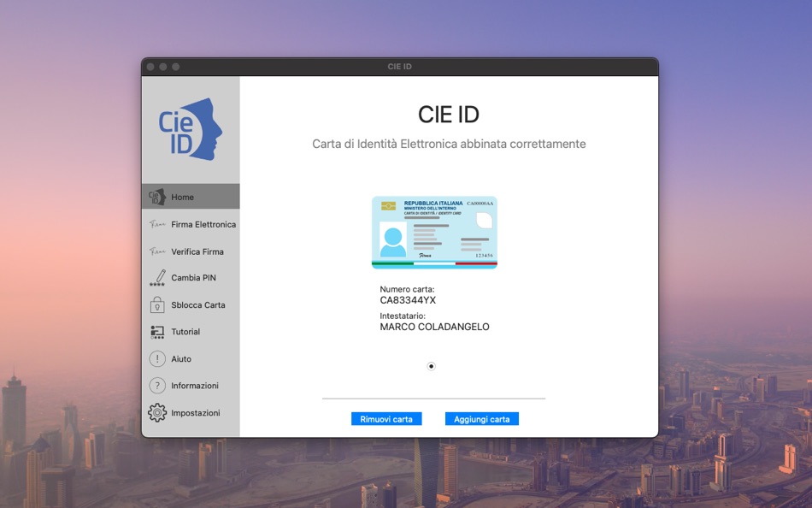Click the Rimuovi carta button
Viewport: 812px width, 508px height.
[386, 419]
